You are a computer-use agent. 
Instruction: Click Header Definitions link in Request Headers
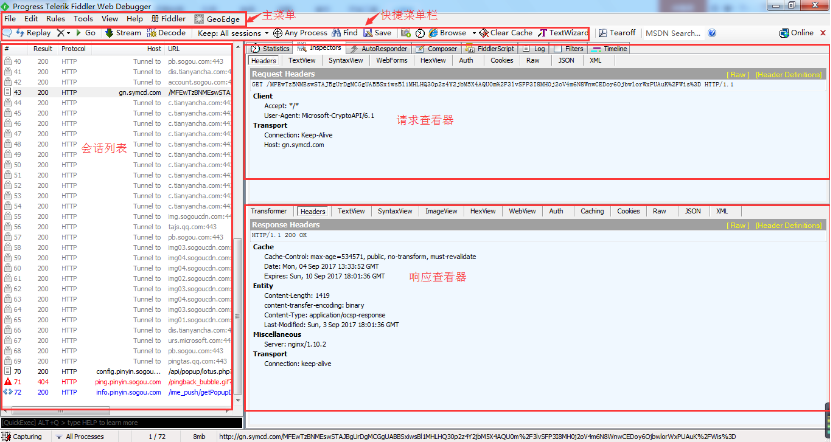coord(789,75)
